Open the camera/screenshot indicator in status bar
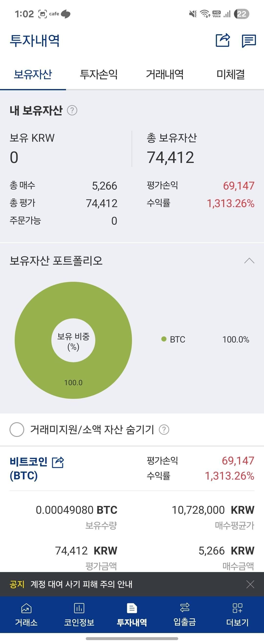This screenshot has height=644, width=264. (x=42, y=14)
